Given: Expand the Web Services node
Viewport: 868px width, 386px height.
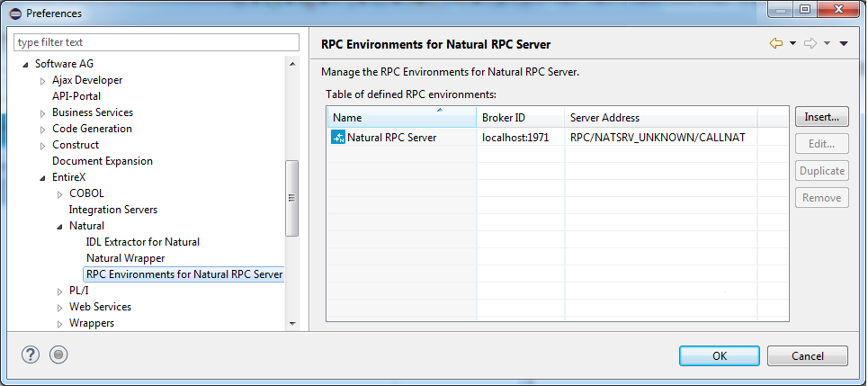Looking at the screenshot, I should (60, 308).
